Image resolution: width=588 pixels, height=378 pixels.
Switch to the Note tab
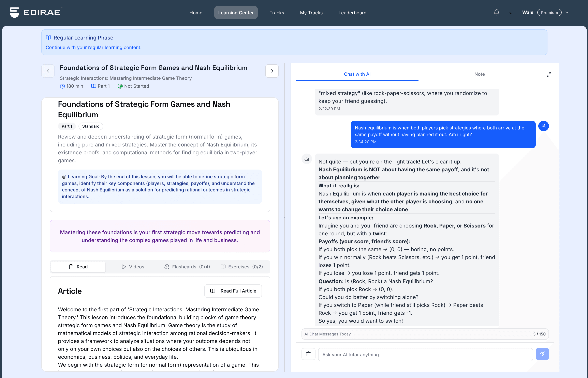coord(479,74)
